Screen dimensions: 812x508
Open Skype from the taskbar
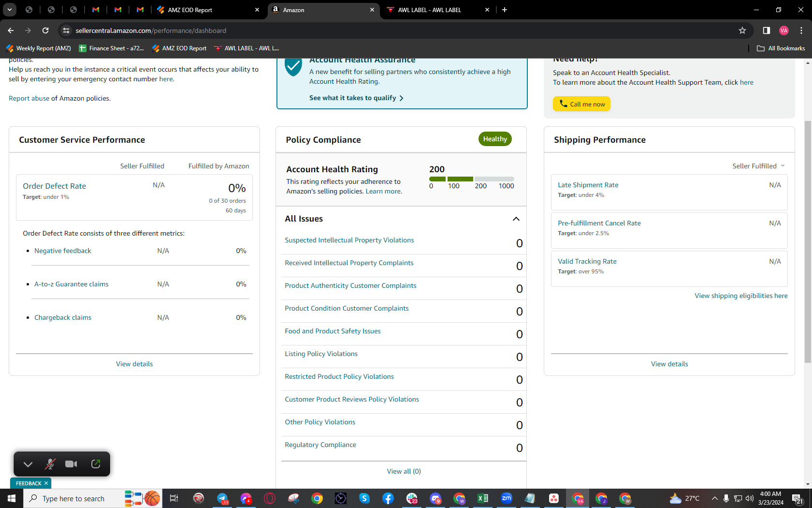click(x=364, y=498)
